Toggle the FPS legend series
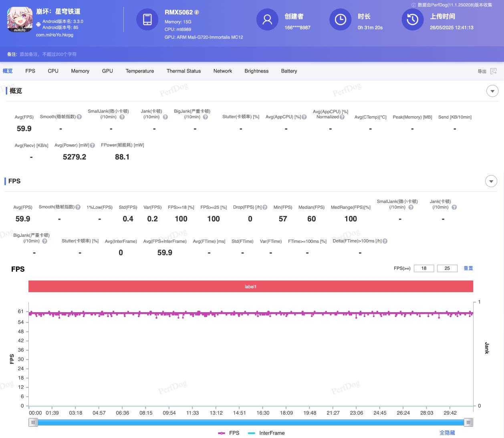Image resolution: width=504 pixels, height=438 pixels. (x=229, y=433)
